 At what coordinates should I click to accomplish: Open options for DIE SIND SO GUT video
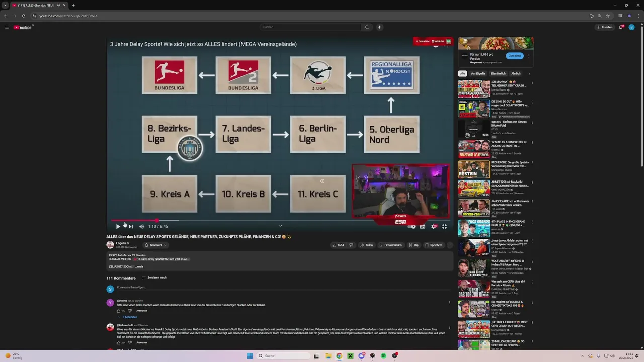[532, 102]
